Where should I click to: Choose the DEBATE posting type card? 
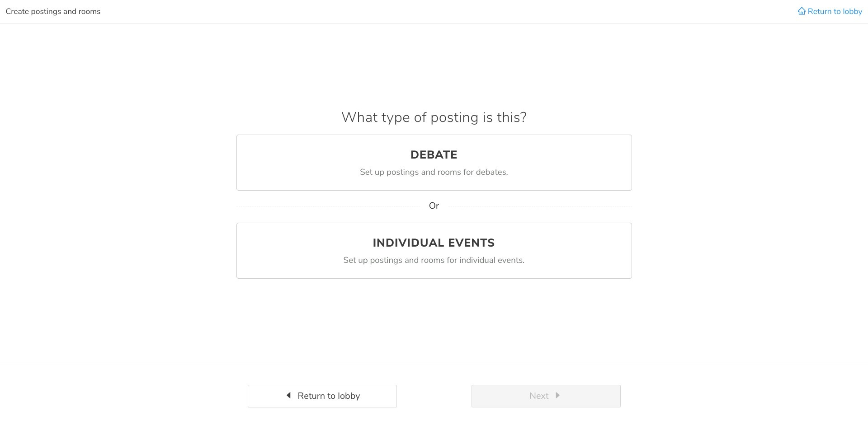(434, 163)
